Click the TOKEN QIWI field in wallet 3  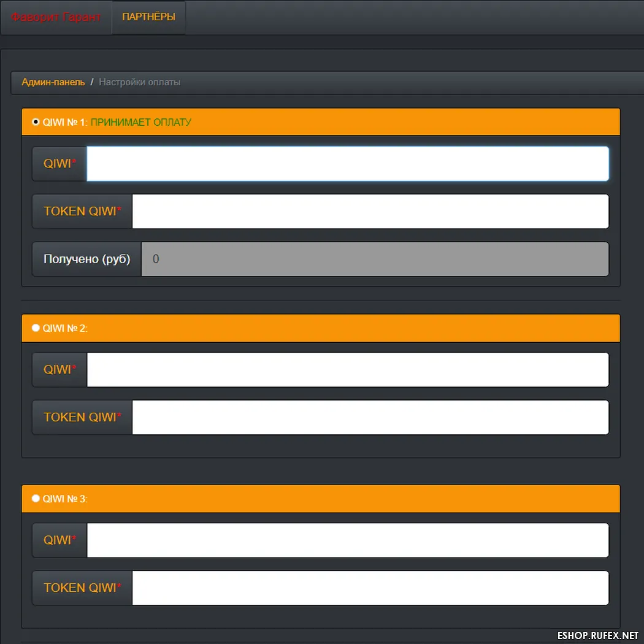click(370, 588)
